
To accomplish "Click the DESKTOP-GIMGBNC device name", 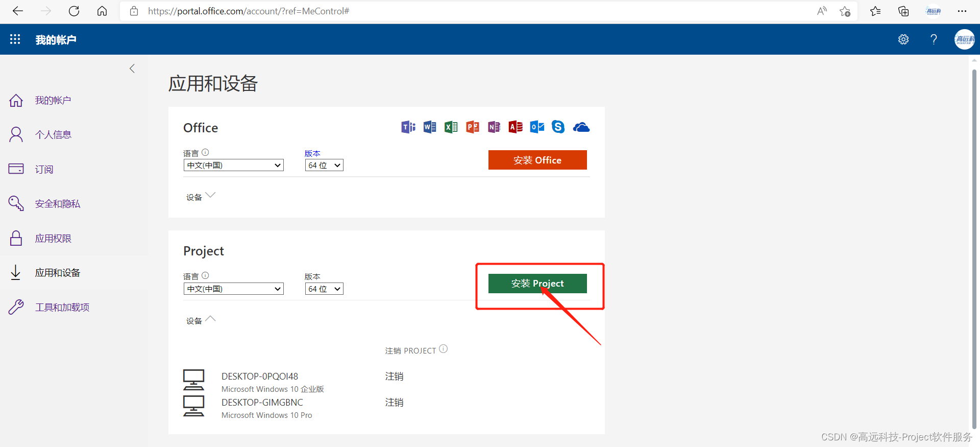I will tap(262, 403).
